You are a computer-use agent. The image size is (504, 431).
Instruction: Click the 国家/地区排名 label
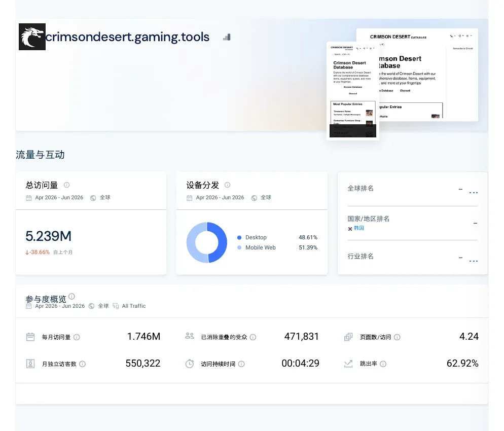(x=368, y=219)
